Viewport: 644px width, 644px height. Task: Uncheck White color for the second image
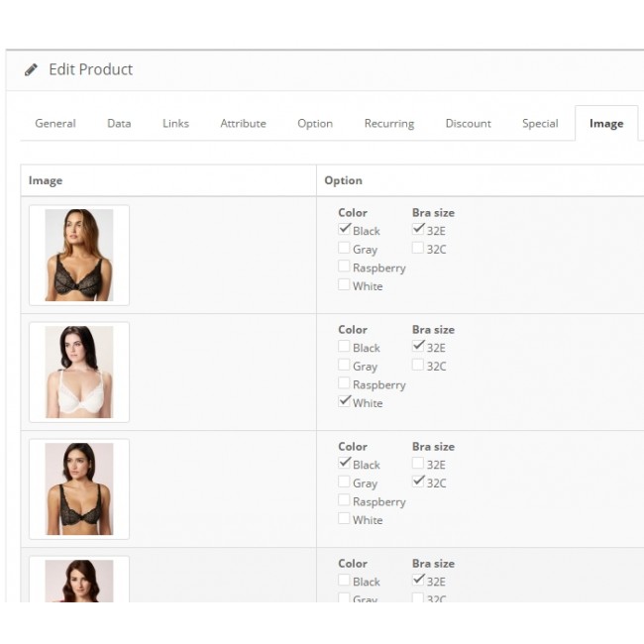[x=344, y=401]
